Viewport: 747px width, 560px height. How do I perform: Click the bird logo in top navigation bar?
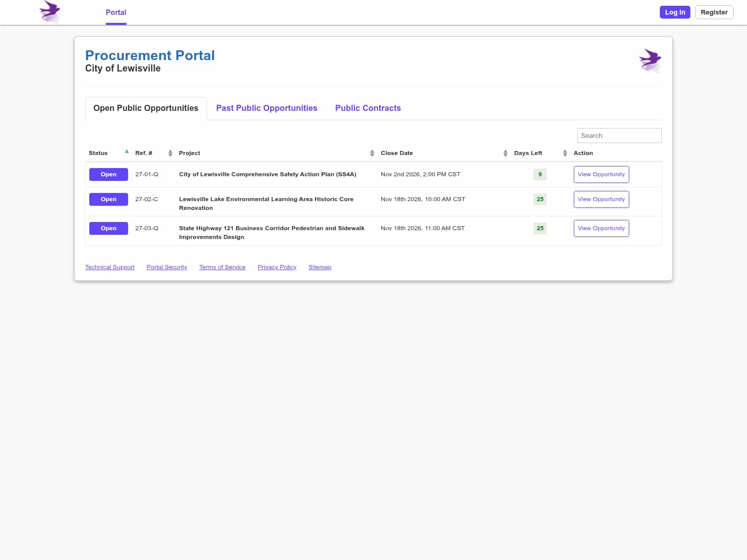point(50,12)
